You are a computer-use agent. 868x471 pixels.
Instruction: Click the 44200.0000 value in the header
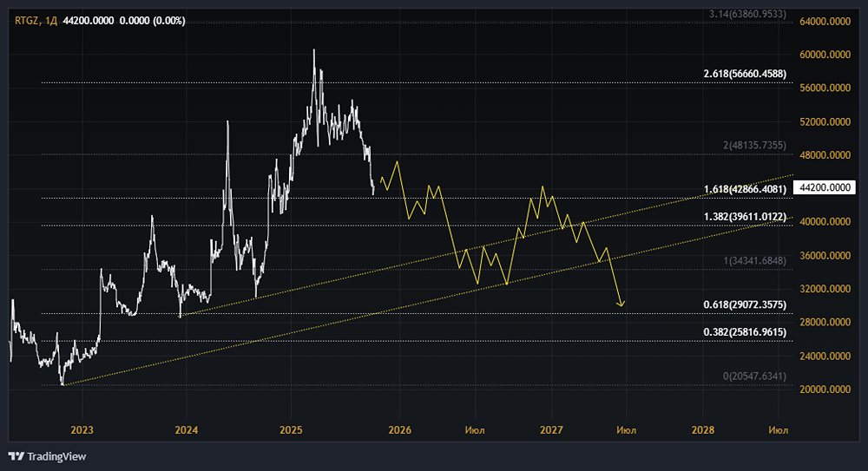(x=89, y=21)
